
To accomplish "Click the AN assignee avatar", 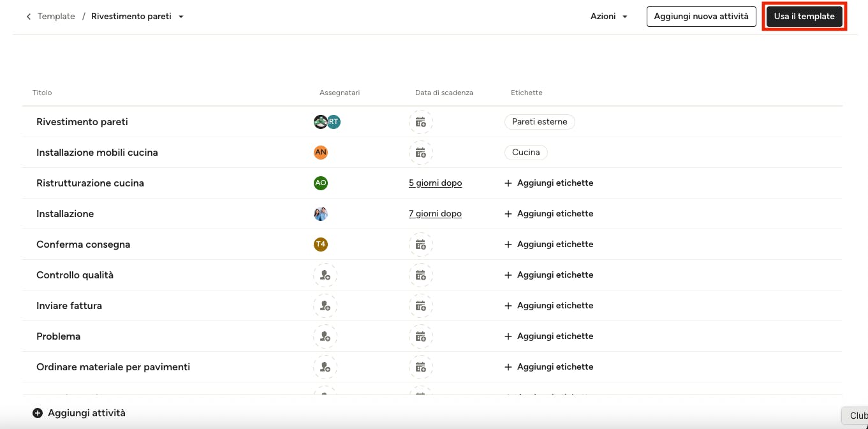I will (321, 153).
